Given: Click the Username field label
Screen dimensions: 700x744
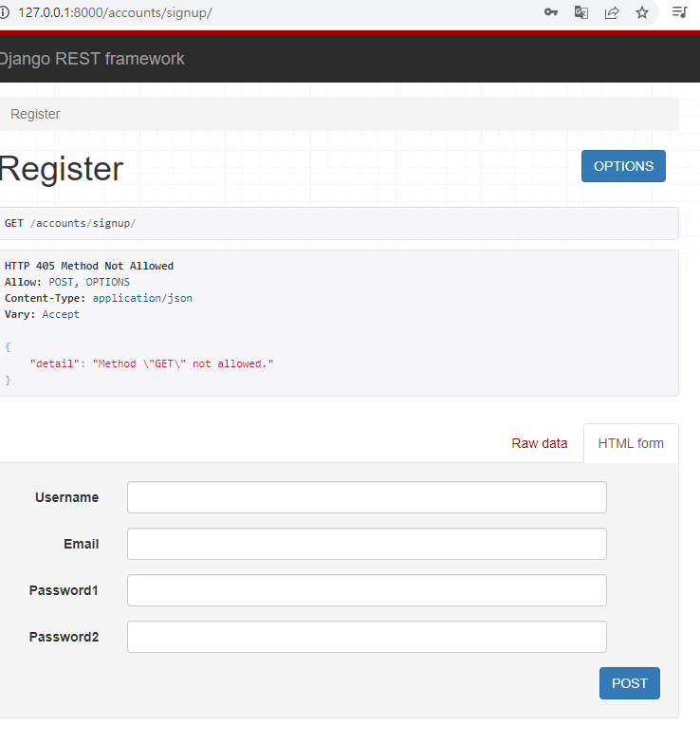Looking at the screenshot, I should tap(66, 497).
